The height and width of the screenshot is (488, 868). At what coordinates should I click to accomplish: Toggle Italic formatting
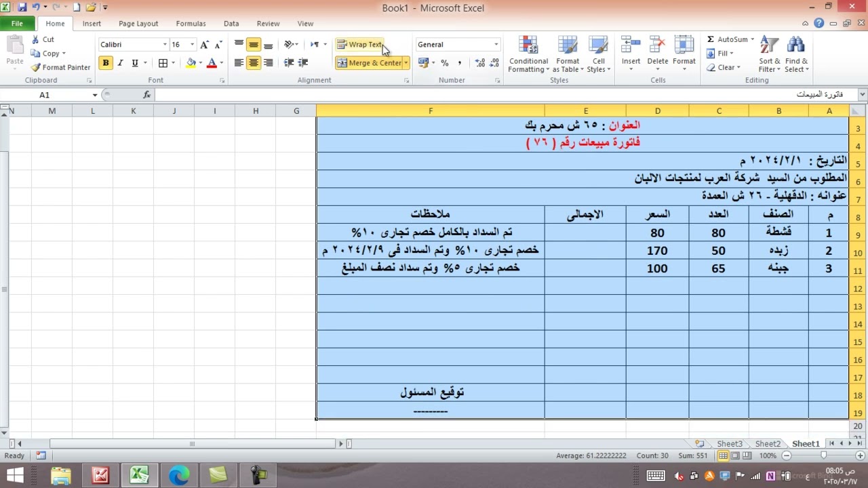coord(121,63)
